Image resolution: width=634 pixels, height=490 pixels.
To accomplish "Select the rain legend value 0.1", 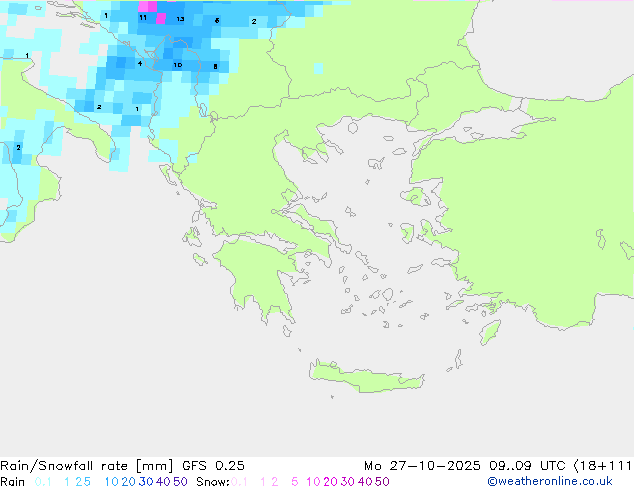I will tap(43, 482).
